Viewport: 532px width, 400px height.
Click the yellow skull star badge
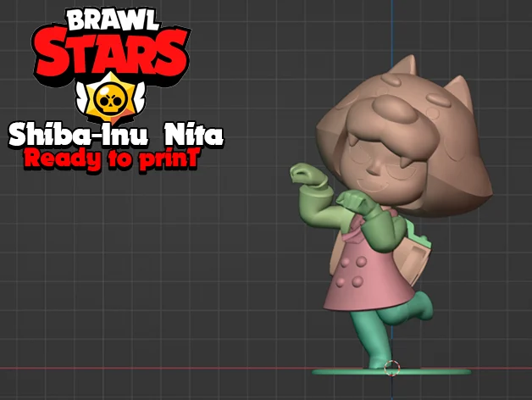tap(111, 98)
